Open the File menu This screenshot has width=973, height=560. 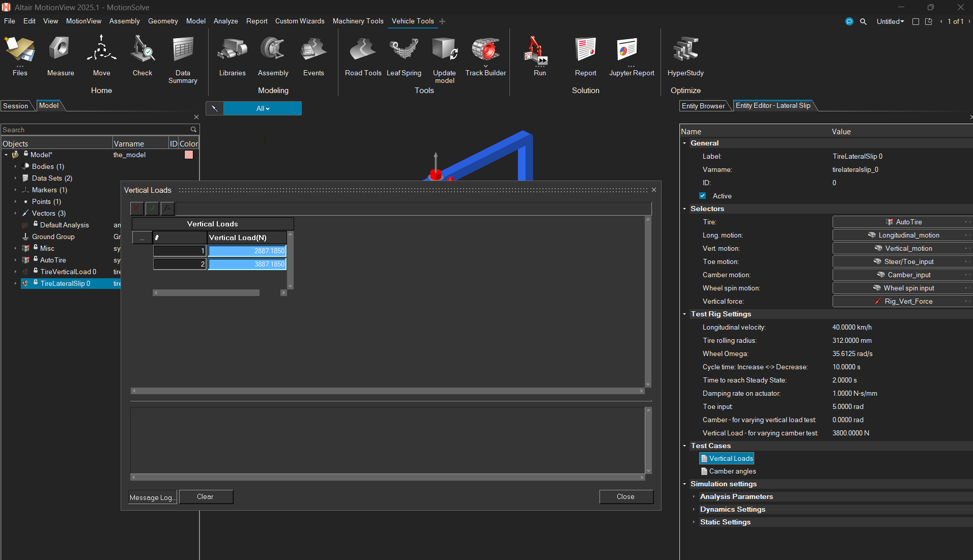[x=10, y=21]
